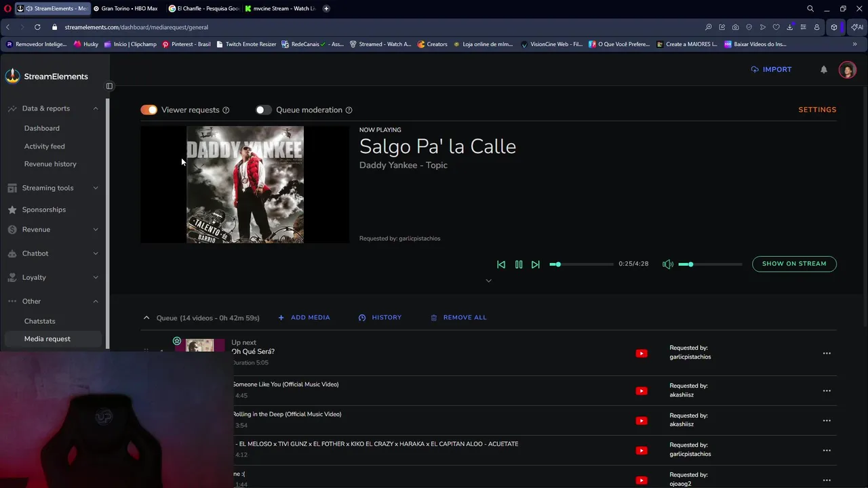The image size is (868, 488).
Task: Open Opera Easy Setup sliders icon
Action: 803,27
